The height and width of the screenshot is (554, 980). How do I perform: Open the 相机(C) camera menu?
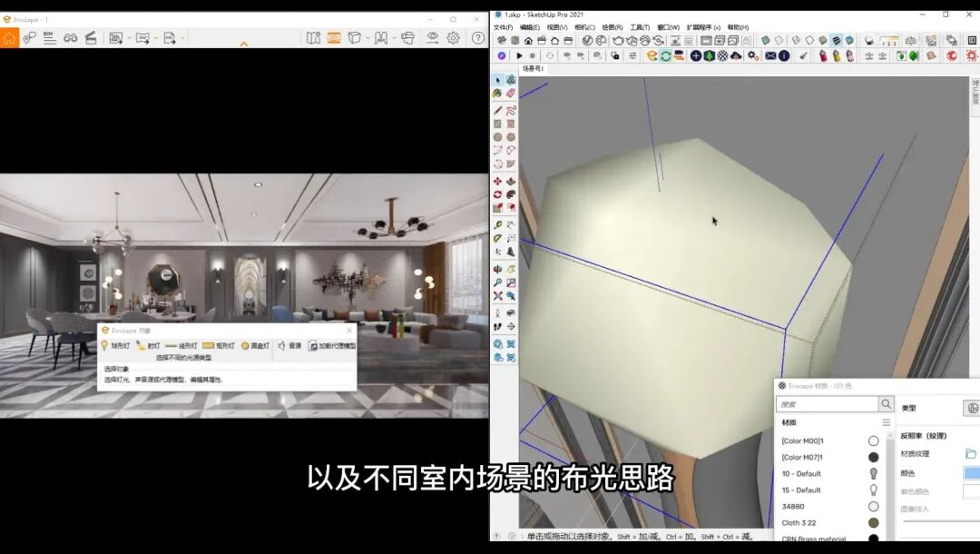click(x=584, y=27)
